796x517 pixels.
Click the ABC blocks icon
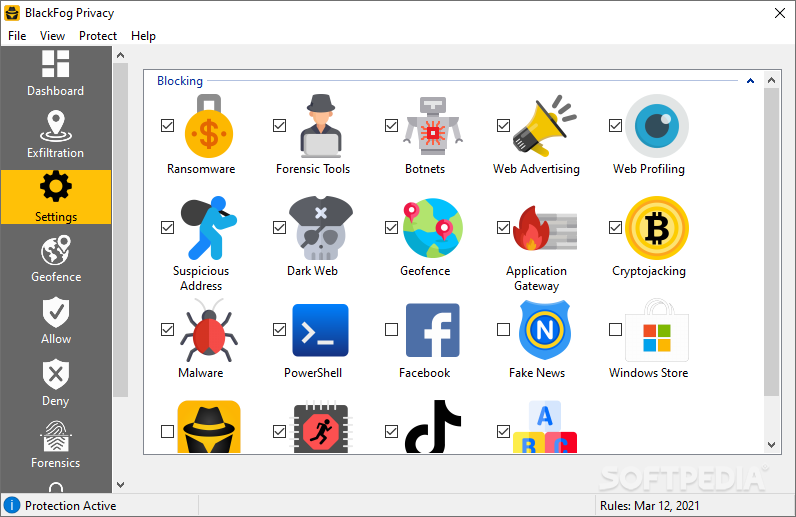[545, 427]
